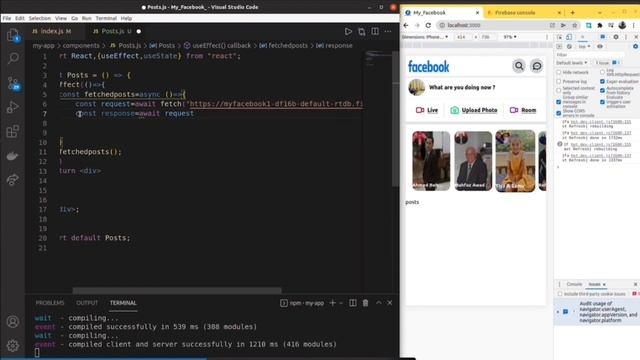Select the DevTools inspect element tool

(x=560, y=37)
